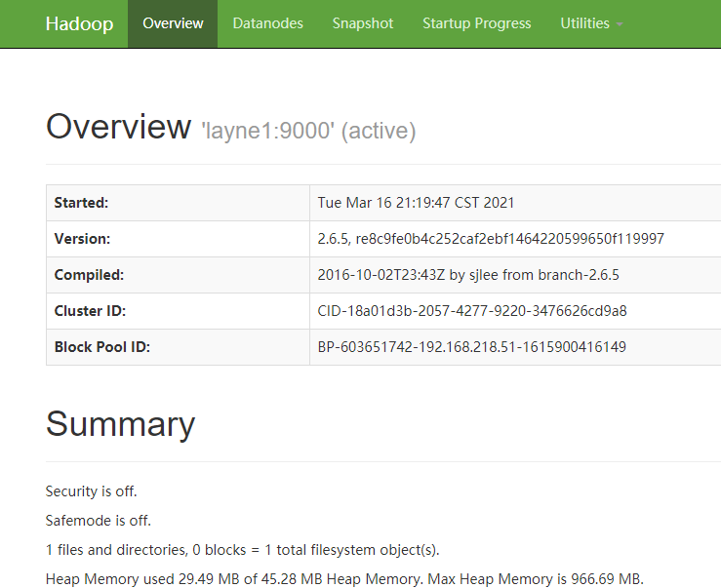Click the Compiled date value cell
Screen dimensions: 721x588
point(468,275)
